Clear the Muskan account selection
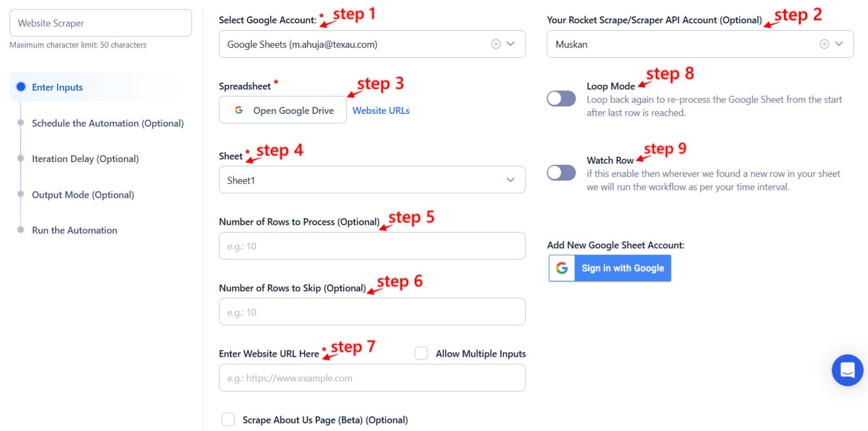The height and width of the screenshot is (431, 868). [823, 44]
